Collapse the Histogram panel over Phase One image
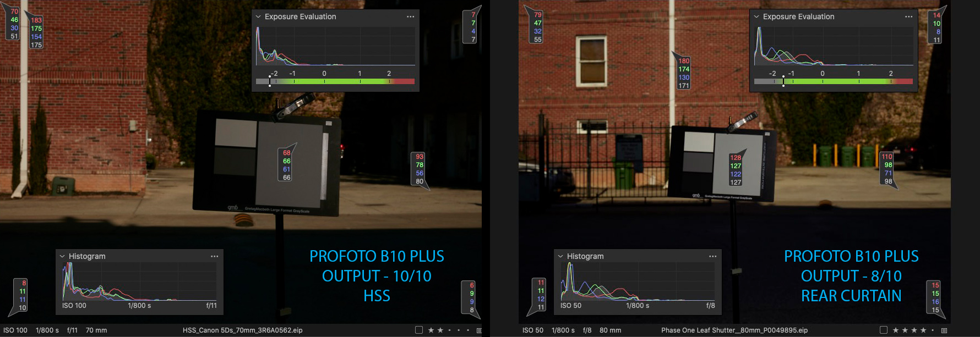 [560, 256]
